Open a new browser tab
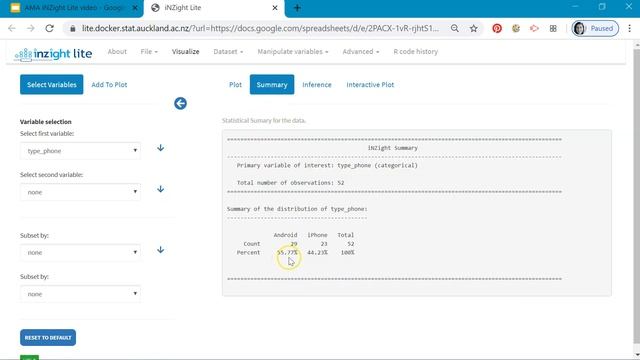Image resolution: width=640 pixels, height=360 pixels. (297, 8)
